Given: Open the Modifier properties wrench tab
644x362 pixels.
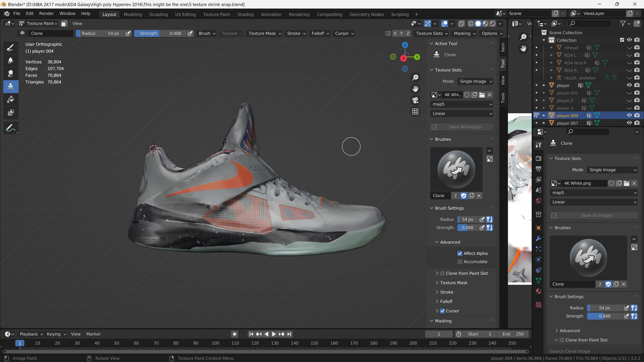Looking at the screenshot, I should [538, 238].
